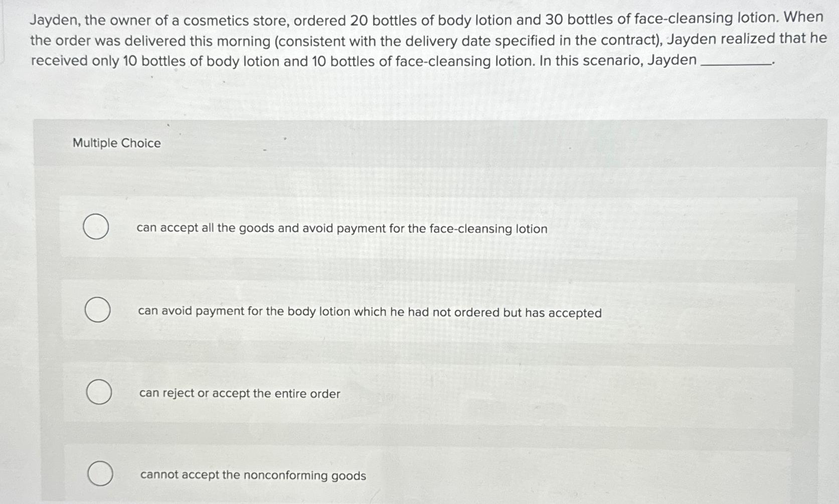Select the second answer radio button
Screen dimensions: 839x504
(x=98, y=310)
